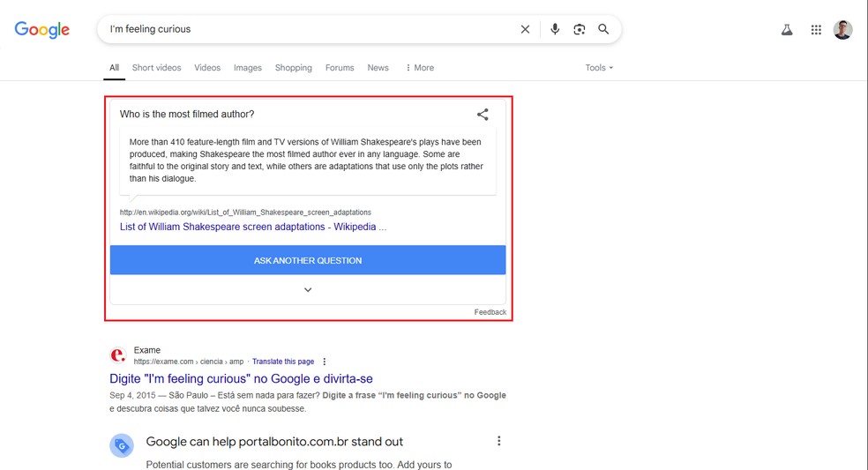
Task: Click the Google Merchant tag icon
Action: (x=122, y=445)
